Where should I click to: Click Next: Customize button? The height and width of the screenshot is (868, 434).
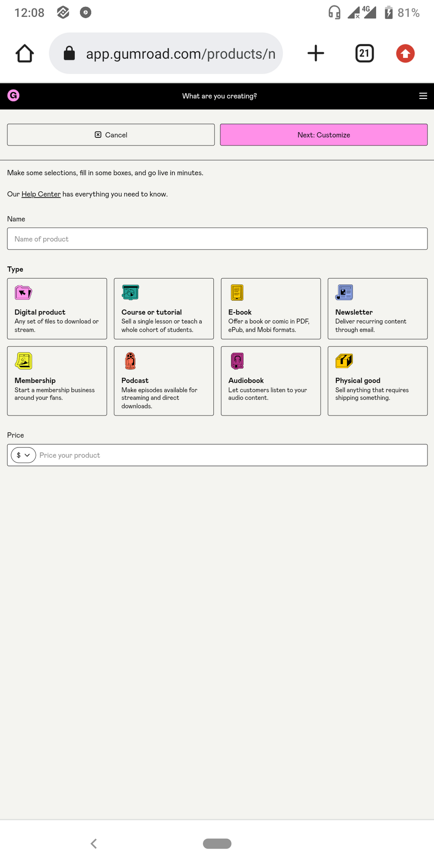click(324, 135)
